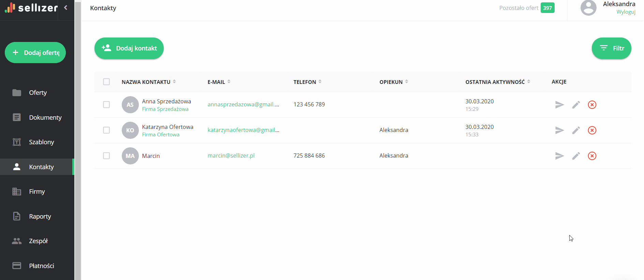Screen dimensions: 644x280
Task: Collapse the sidebar with the chevron arrow
Action: pyautogui.click(x=66, y=8)
